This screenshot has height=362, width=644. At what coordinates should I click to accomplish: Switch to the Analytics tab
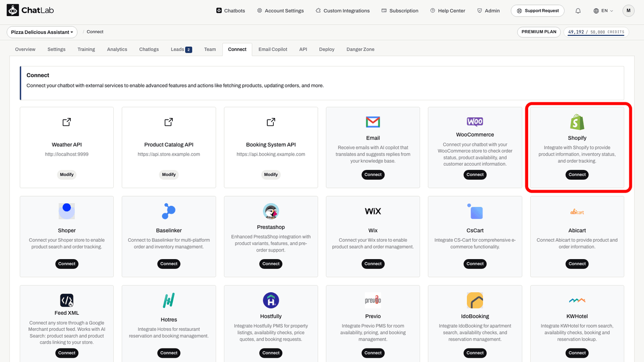coord(117,49)
